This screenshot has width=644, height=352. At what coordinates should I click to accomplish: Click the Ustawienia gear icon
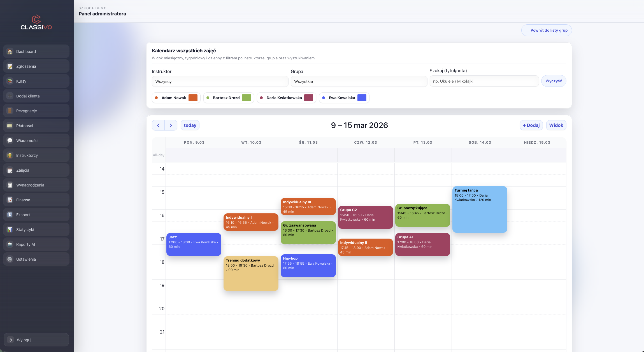(10, 259)
